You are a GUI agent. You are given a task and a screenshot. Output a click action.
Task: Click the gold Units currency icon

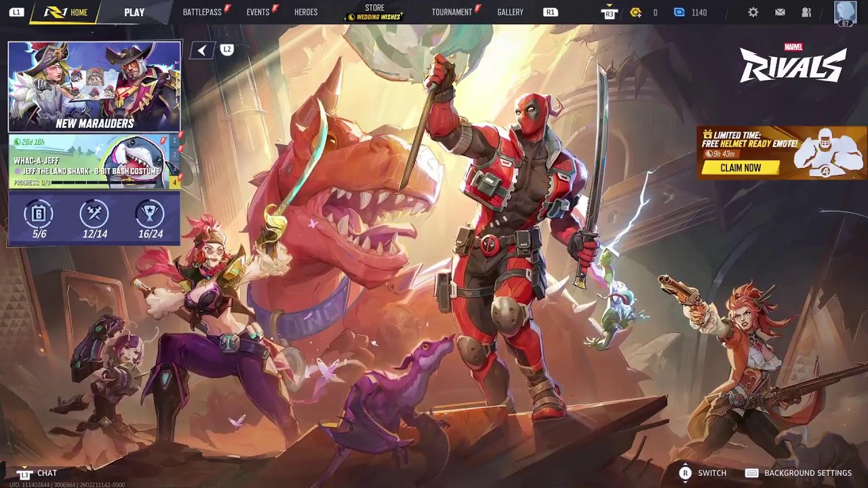635,12
